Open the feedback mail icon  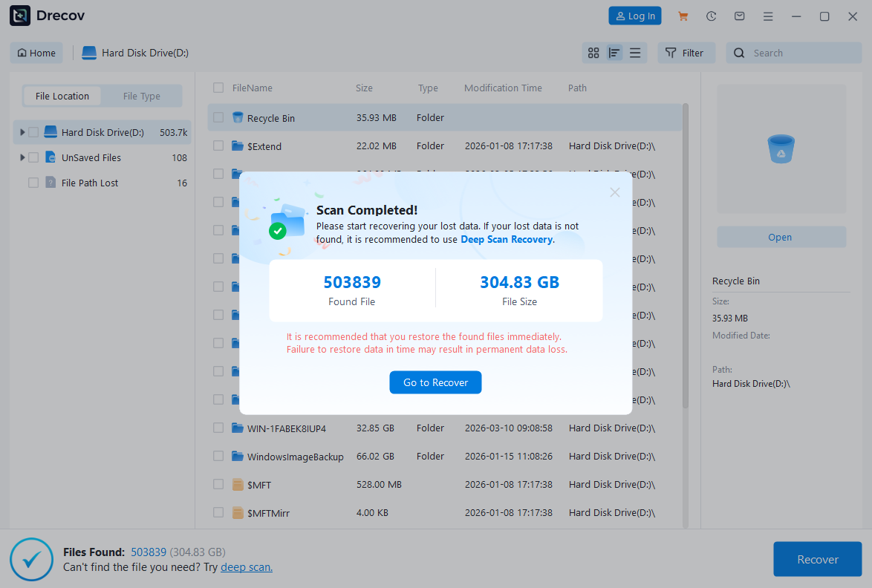coord(739,16)
